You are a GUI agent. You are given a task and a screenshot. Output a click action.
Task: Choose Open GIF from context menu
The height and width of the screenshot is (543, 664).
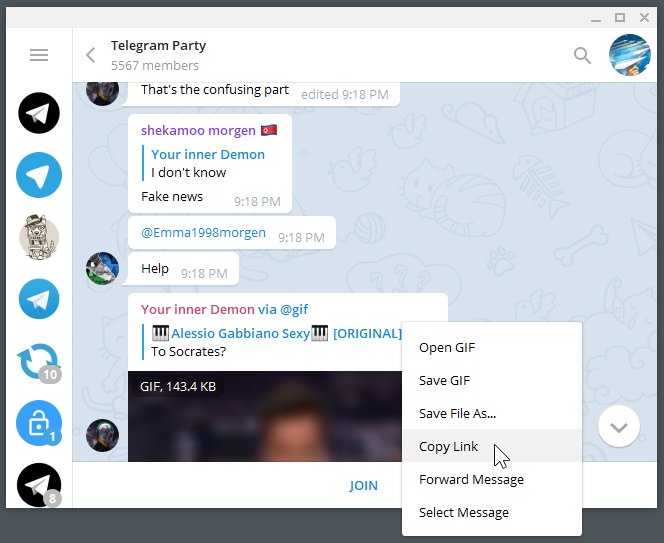point(492,347)
